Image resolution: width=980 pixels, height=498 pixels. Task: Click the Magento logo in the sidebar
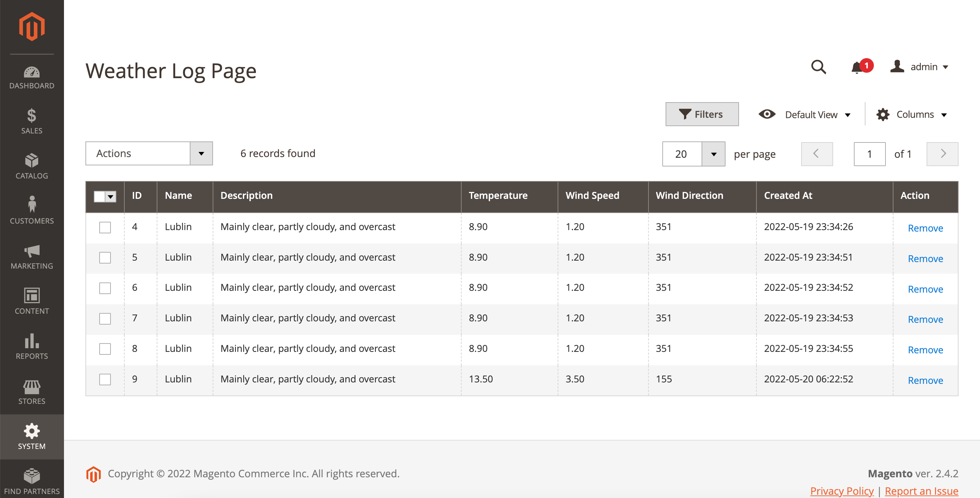point(32,27)
